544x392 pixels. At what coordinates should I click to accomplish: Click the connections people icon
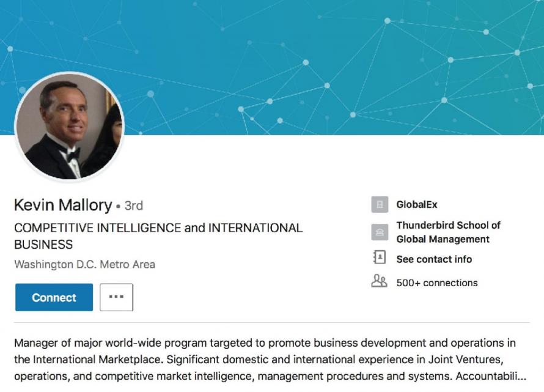click(379, 282)
